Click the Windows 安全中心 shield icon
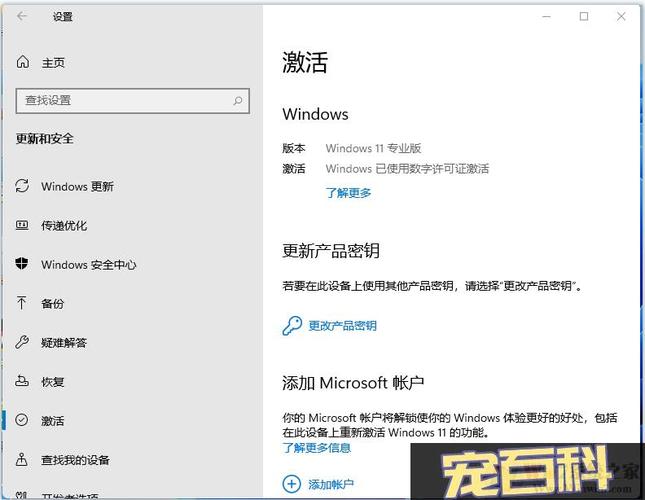This screenshot has height=500, width=645. click(22, 264)
